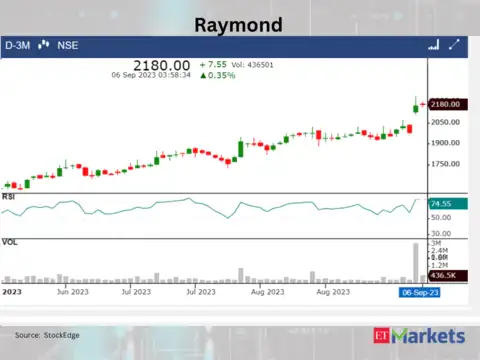Click the 2023 label on date axis
480x360 pixels.
pos(12,292)
